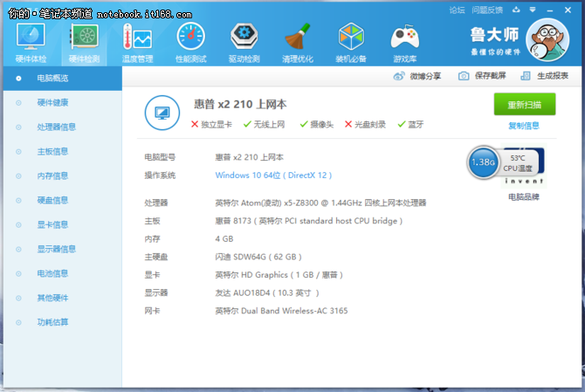Click the memory value 4 GB
The image size is (585, 392).
pyautogui.click(x=224, y=239)
